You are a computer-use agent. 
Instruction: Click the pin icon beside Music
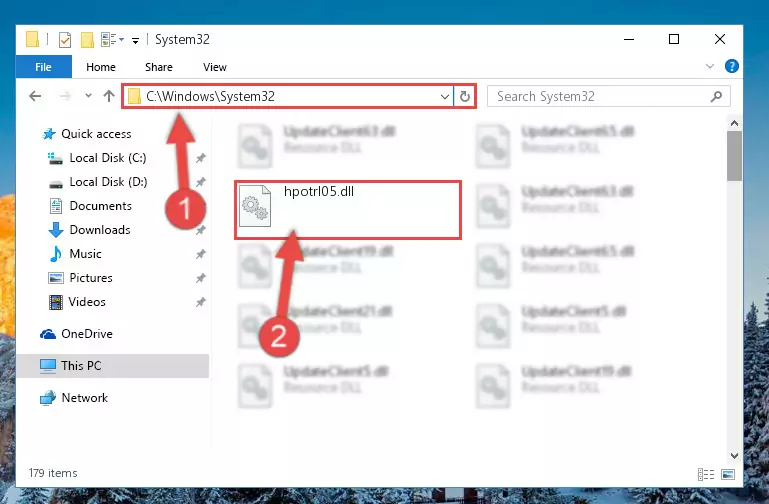coord(201,254)
